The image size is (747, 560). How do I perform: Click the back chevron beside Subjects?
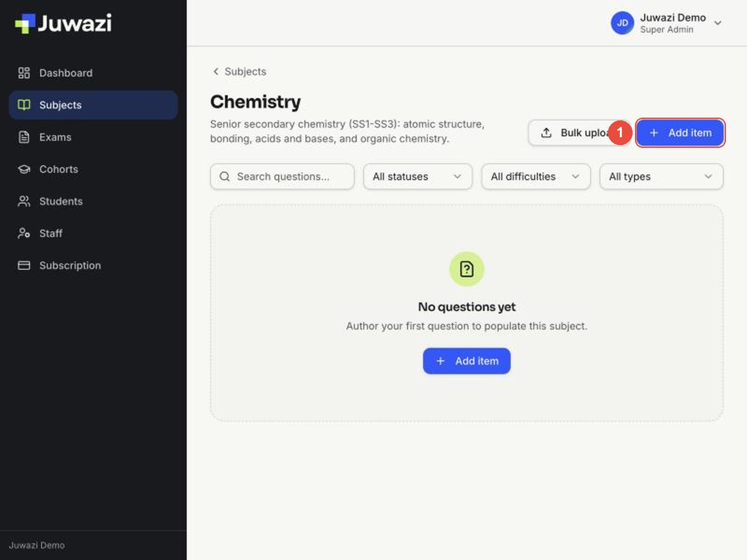(216, 71)
